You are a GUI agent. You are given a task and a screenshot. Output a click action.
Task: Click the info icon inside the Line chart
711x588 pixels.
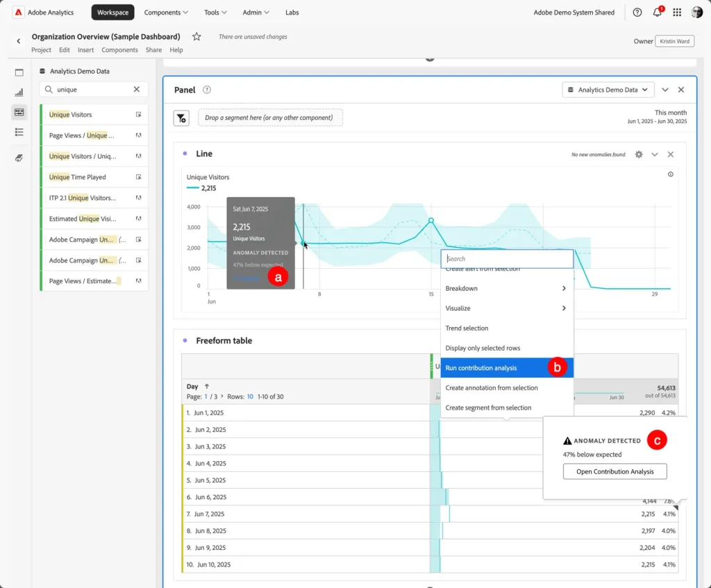(670, 176)
